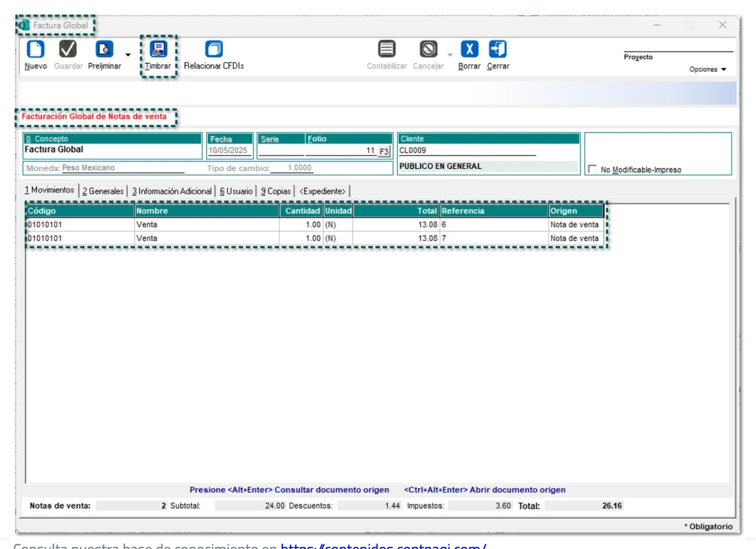Viewport: 756px width, 549px height.
Task: Open the 6 Usuario tab
Action: click(x=236, y=191)
